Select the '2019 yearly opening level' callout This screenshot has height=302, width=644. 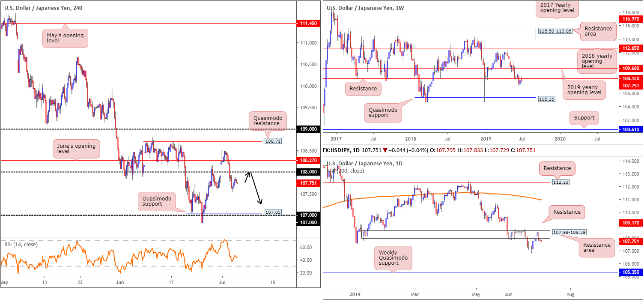tap(584, 90)
